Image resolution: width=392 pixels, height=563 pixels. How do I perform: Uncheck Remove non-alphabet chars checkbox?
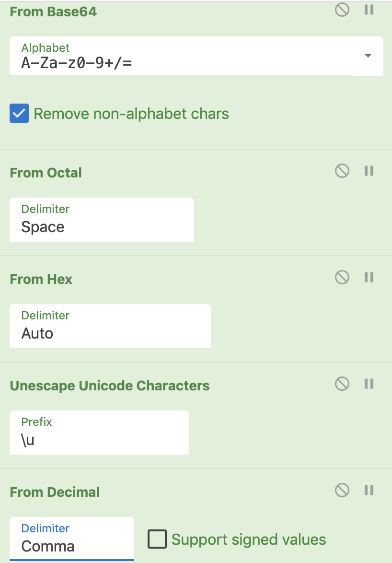(x=19, y=114)
